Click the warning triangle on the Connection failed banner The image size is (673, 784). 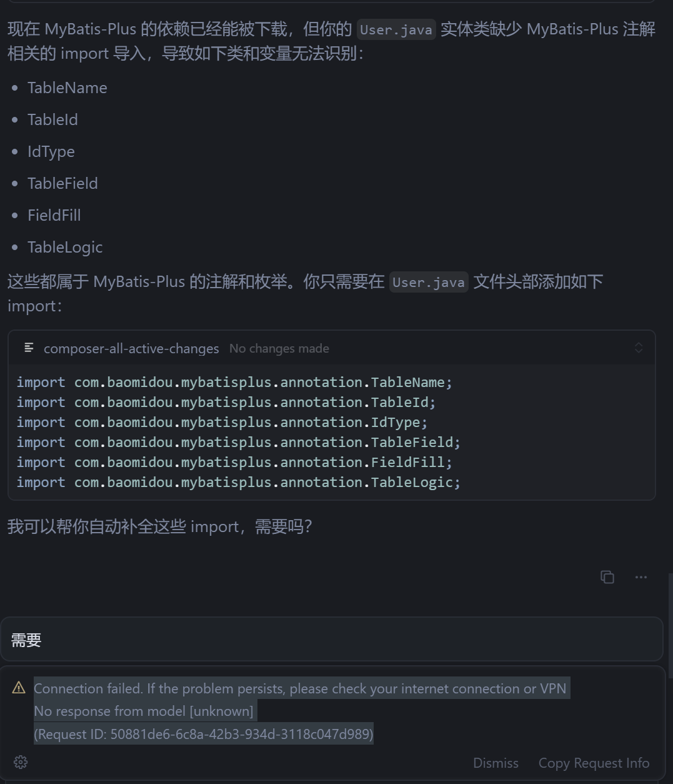point(19,687)
